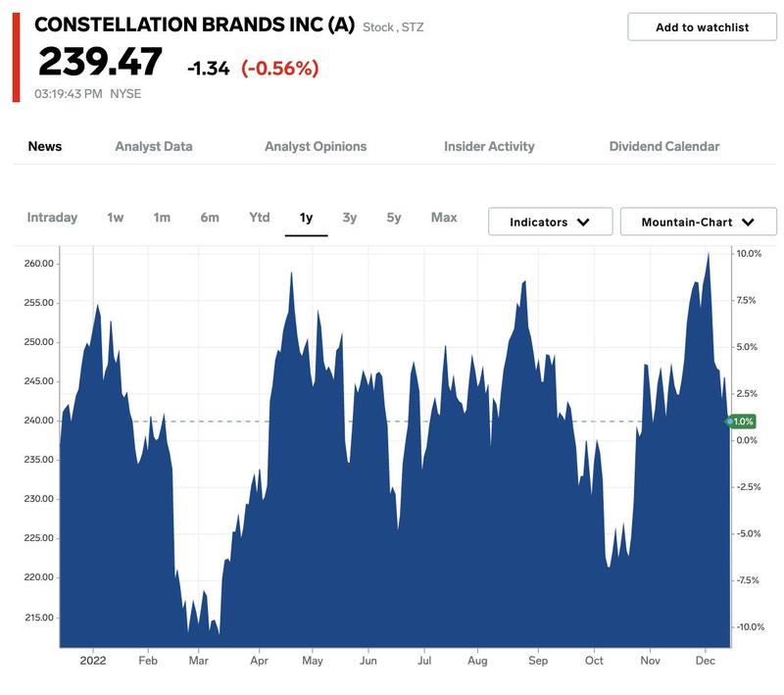Image resolution: width=784 pixels, height=695 pixels.
Task: Open Dividend Calendar tab
Action: coord(664,146)
